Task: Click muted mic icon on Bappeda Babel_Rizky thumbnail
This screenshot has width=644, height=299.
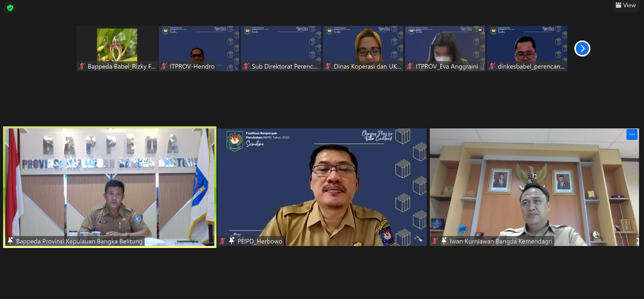Action: 82,66
